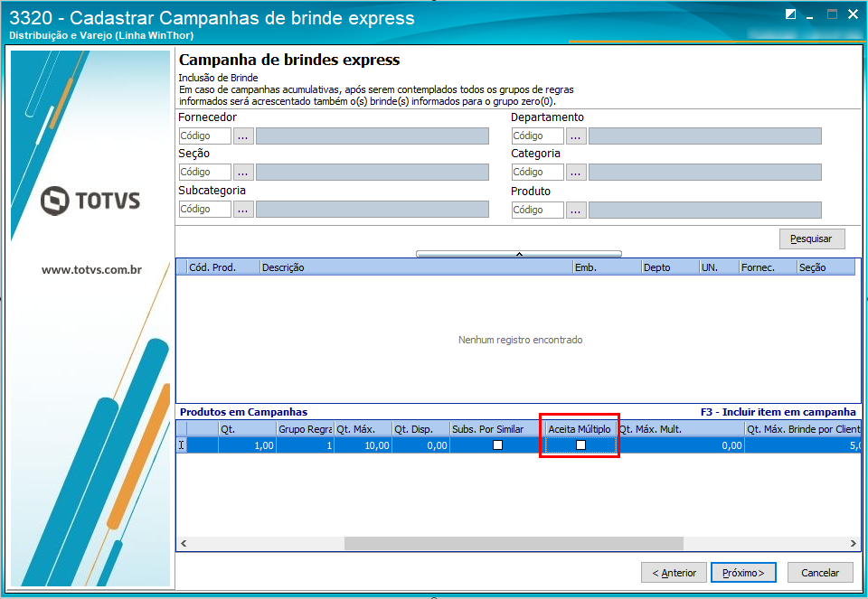Click Qt. column header in campaign grid

coord(248,429)
